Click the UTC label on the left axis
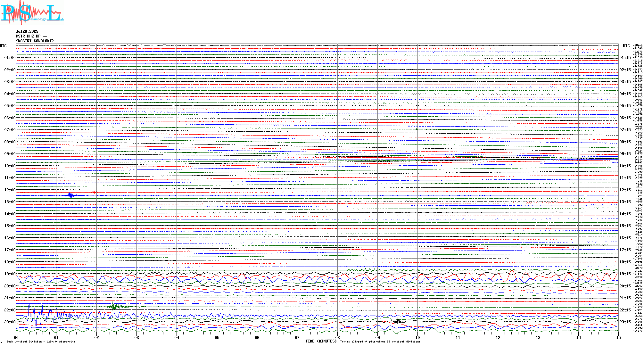 point(3,46)
